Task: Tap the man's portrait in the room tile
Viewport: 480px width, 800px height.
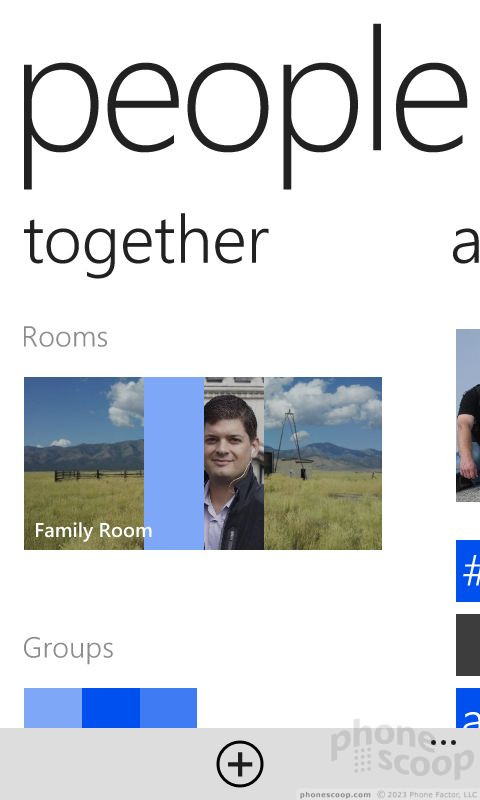Action: click(234, 463)
